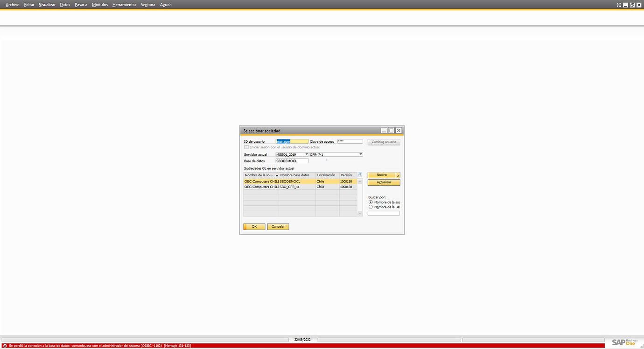Select the SBO_CFR_11 database row
Screen dimensions: 644x349
297,187
